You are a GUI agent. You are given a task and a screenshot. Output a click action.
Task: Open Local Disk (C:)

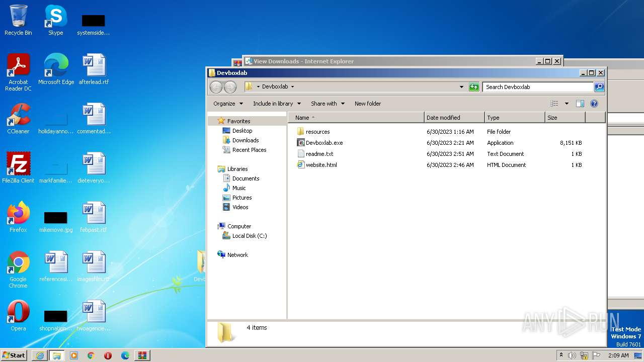250,236
